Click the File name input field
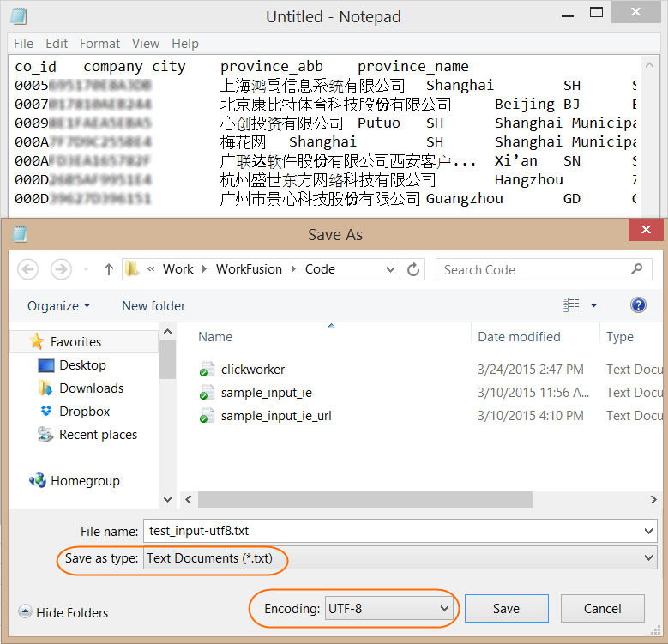Viewport: 668px width, 644px height. pos(400,531)
